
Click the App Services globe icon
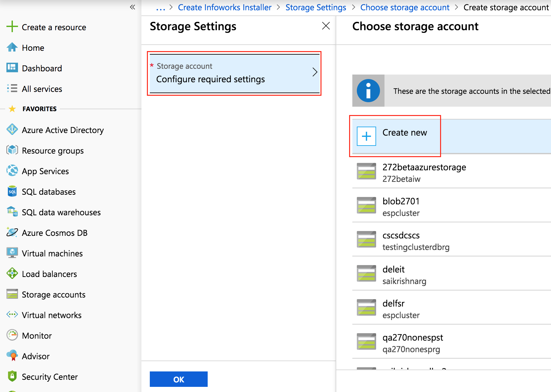(12, 171)
